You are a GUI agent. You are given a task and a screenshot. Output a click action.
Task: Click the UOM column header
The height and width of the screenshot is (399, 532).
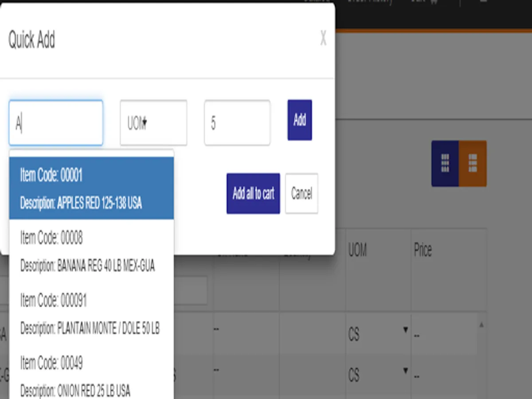[358, 250]
